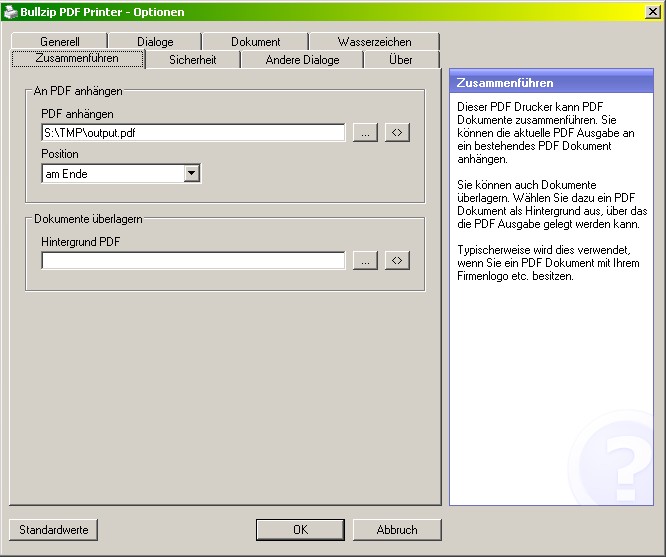Click the 'Position' label

click(60, 154)
